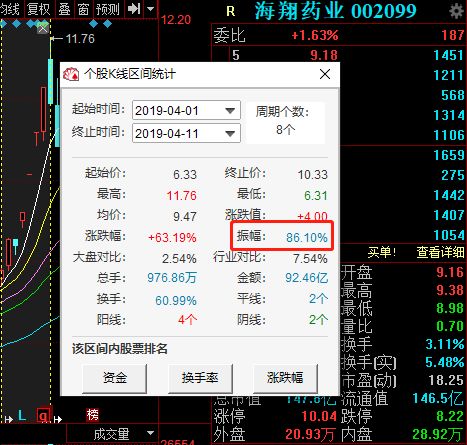Close the 个股K线区间统计 dialog
Image resolution: width=467 pixels, height=445 pixels.
click(x=325, y=74)
